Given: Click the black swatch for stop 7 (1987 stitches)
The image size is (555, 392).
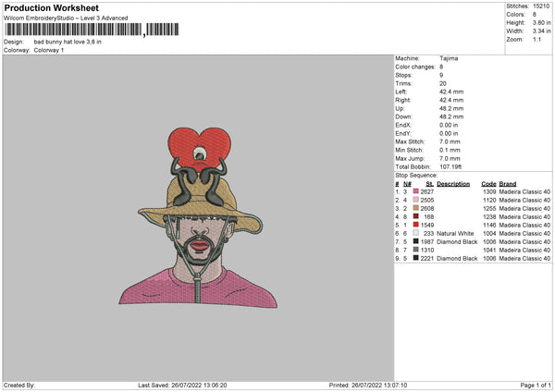Looking at the screenshot, I should click(x=416, y=241).
